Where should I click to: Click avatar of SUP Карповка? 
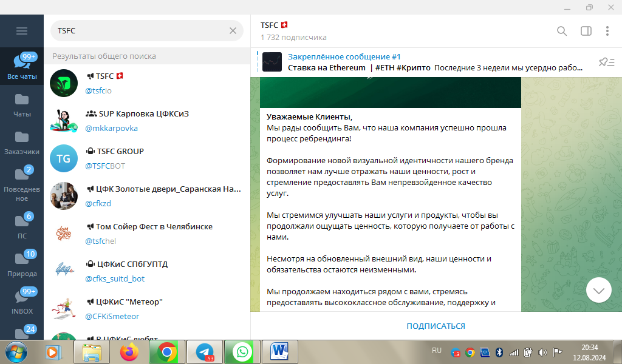coord(63,121)
